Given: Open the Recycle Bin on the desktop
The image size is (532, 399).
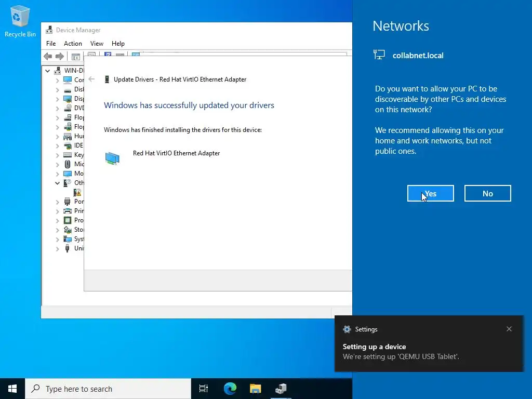Looking at the screenshot, I should click(20, 21).
